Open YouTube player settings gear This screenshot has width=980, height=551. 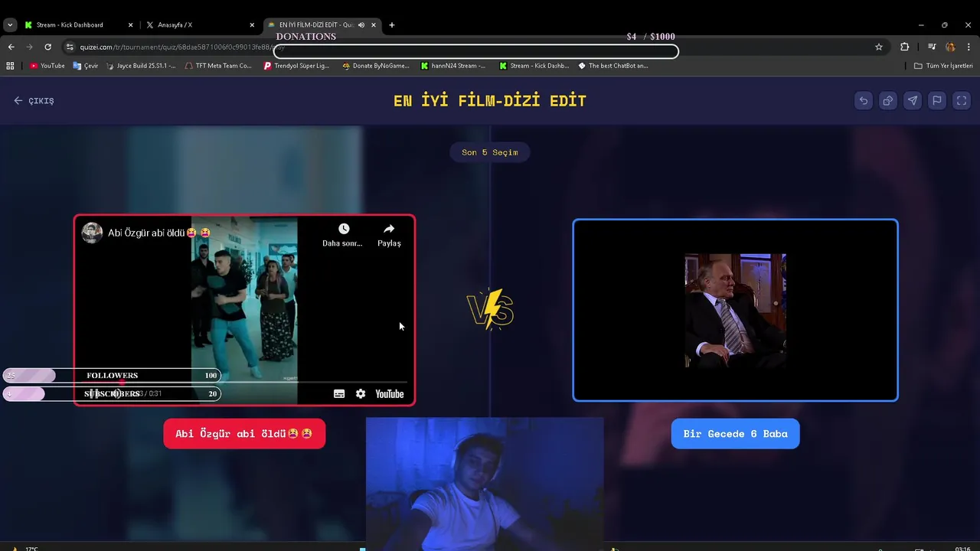[361, 394]
